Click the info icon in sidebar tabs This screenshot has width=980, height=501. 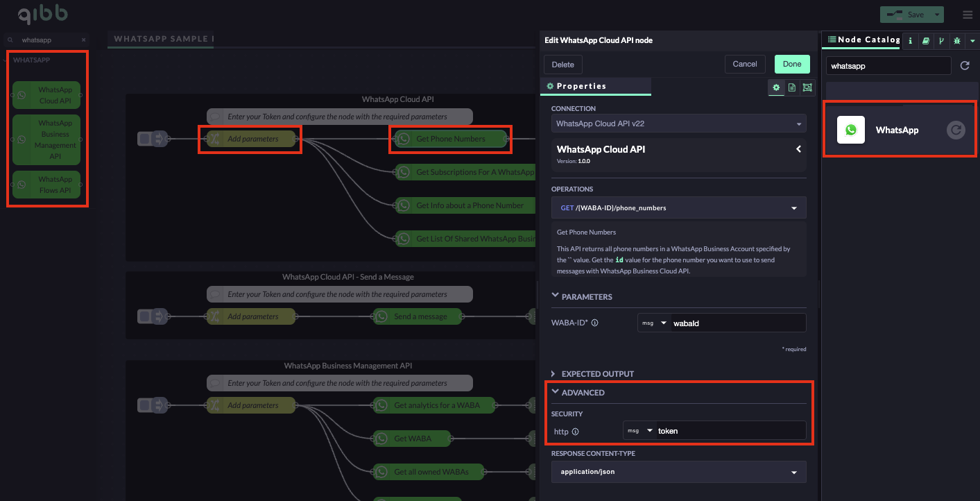pyautogui.click(x=911, y=41)
